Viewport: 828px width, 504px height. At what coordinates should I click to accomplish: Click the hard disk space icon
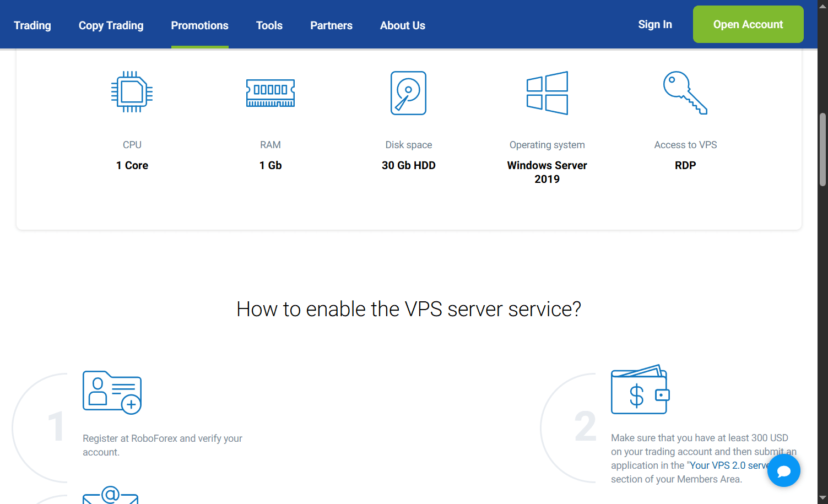[x=408, y=93]
